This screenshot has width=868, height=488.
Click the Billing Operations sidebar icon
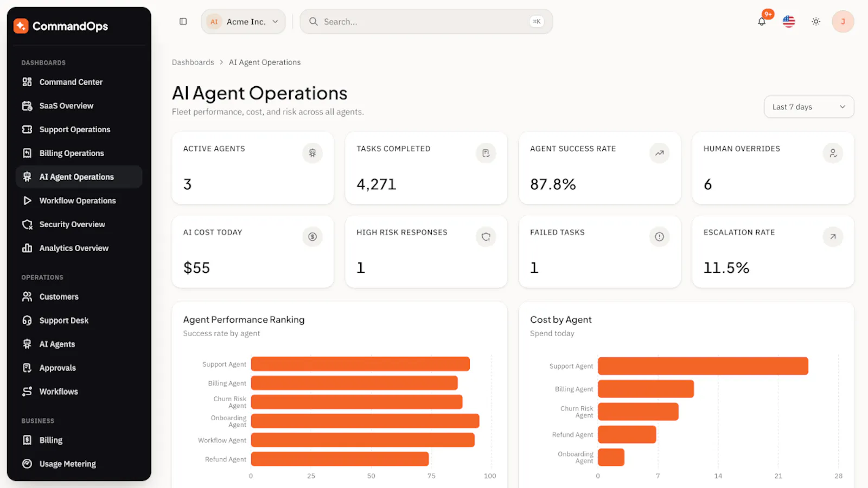pyautogui.click(x=27, y=153)
